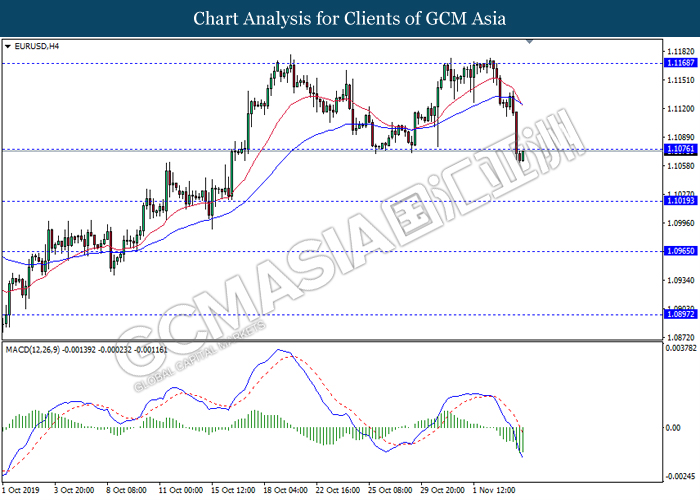The height and width of the screenshot is (500, 700).
Task: Click the 1.11200 price axis value
Action: (x=681, y=109)
